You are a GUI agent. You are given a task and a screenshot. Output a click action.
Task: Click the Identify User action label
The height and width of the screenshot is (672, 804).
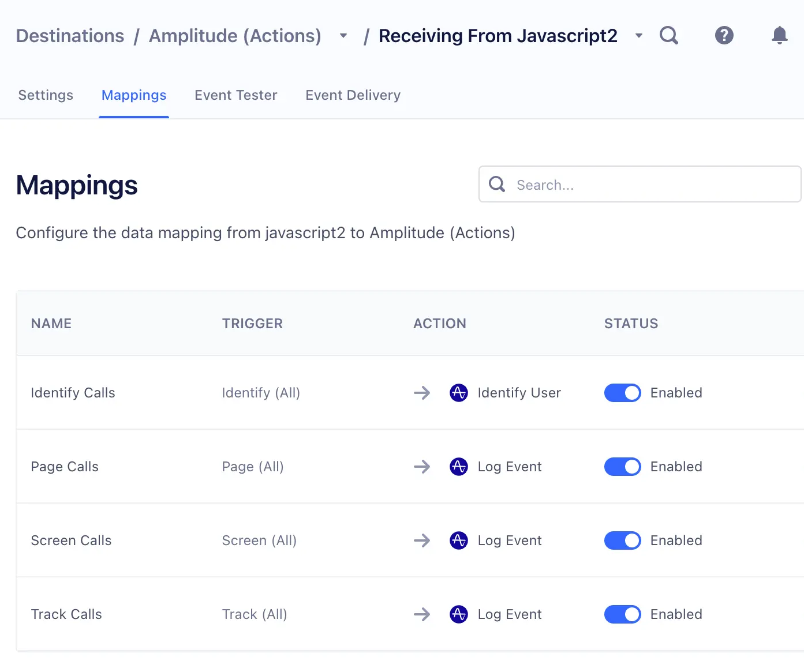pyautogui.click(x=519, y=393)
